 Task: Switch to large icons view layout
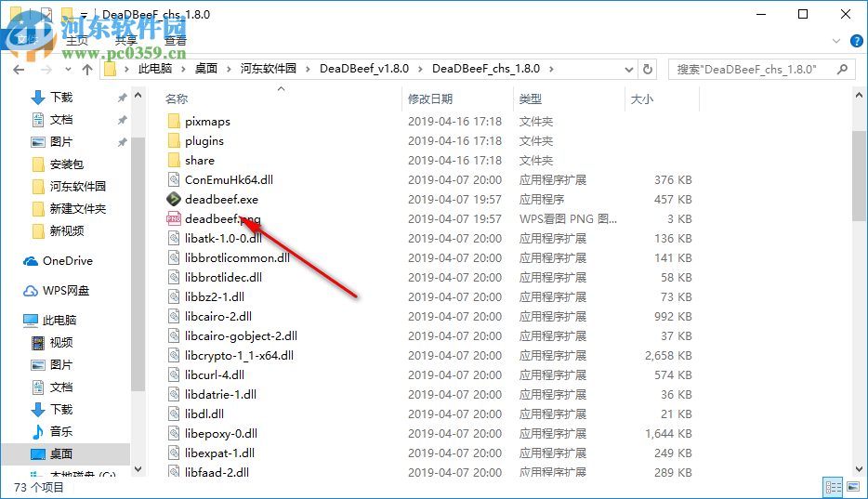(853, 487)
